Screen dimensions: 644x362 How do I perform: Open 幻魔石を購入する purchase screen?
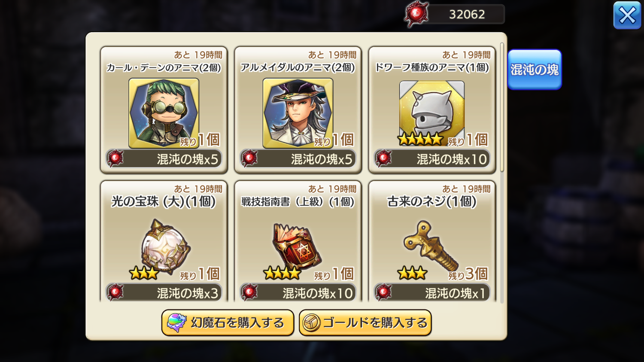pos(228,322)
